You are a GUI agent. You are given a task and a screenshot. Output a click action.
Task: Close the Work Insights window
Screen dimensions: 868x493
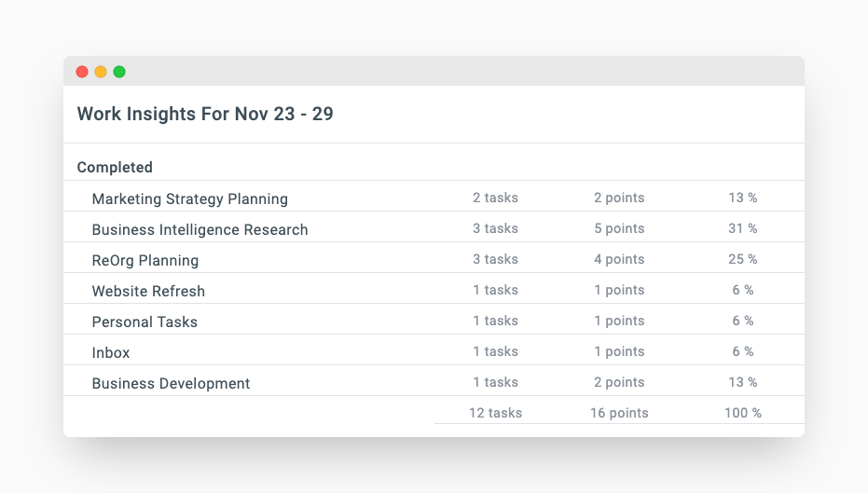pyautogui.click(x=82, y=72)
